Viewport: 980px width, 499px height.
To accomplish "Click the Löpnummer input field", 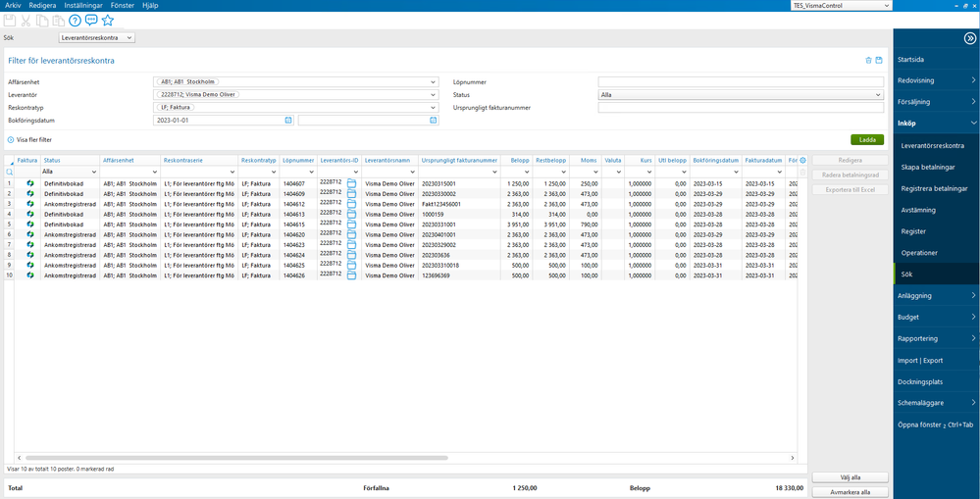I will [741, 82].
